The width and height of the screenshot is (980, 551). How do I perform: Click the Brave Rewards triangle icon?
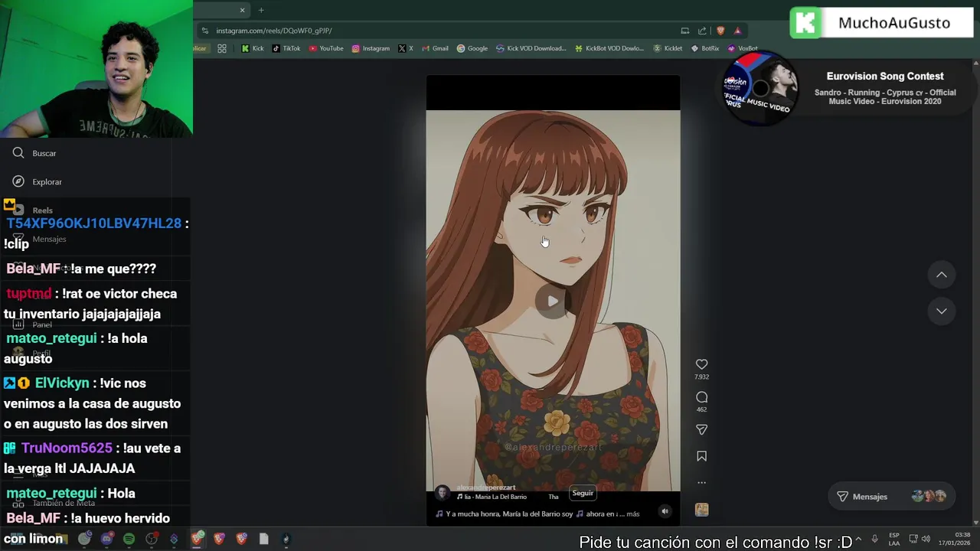point(737,31)
